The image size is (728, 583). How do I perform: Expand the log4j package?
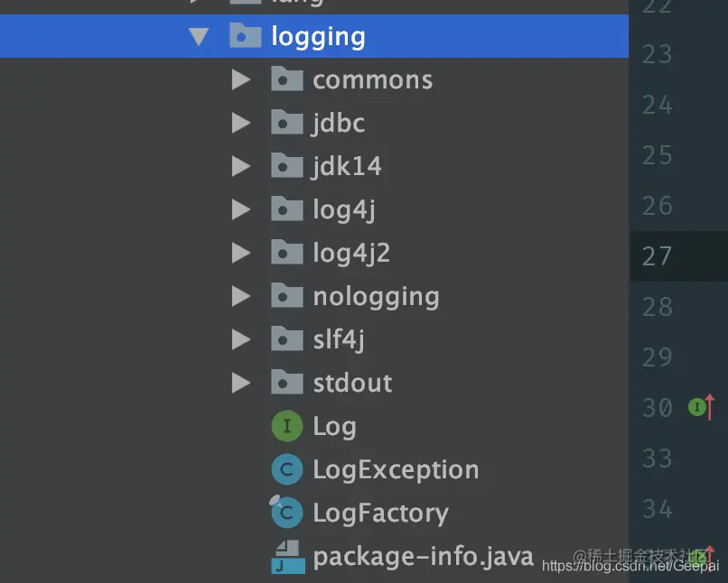(x=240, y=208)
